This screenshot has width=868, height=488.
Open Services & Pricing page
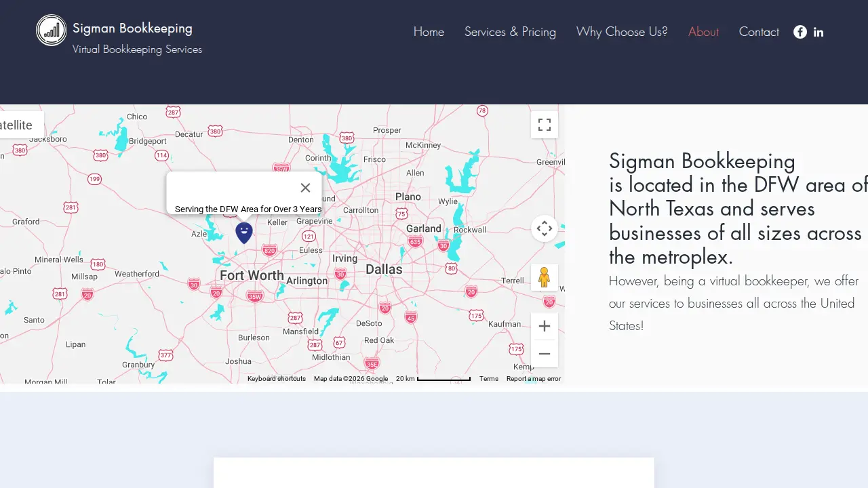(x=510, y=32)
